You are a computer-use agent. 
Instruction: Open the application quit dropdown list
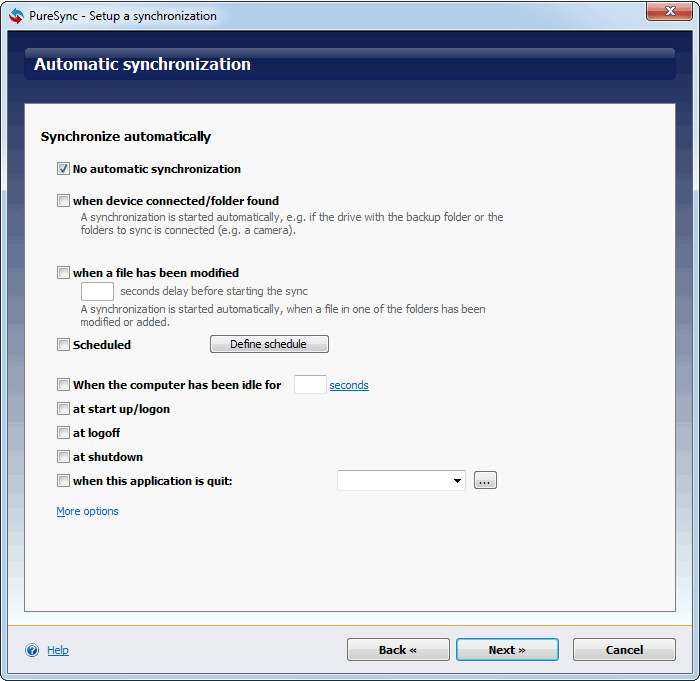(458, 481)
